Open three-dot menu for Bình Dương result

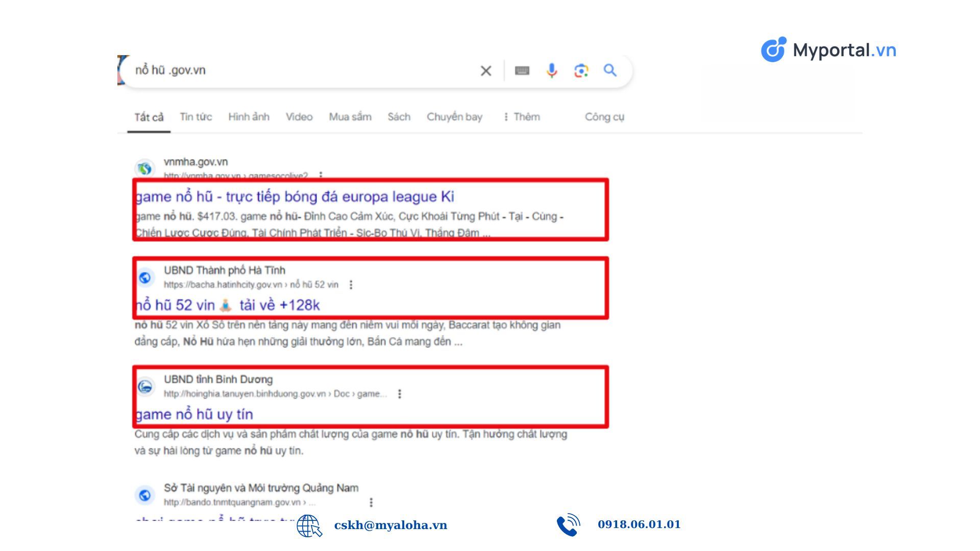(x=400, y=394)
